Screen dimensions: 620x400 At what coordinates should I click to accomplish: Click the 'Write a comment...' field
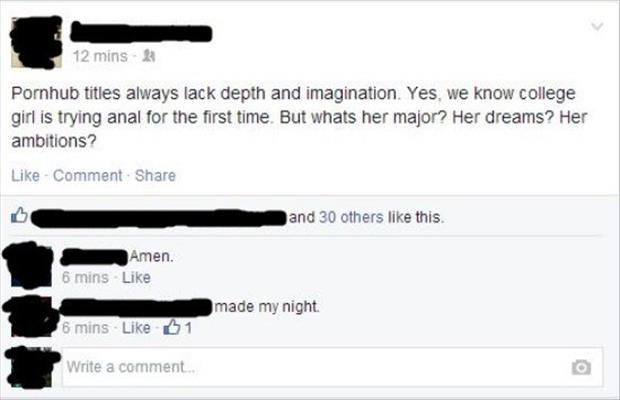tap(332, 367)
